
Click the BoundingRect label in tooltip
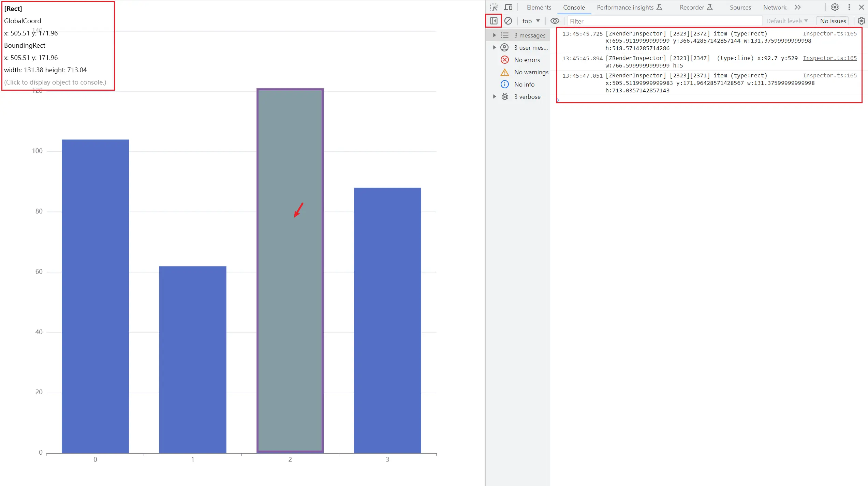tap(25, 45)
